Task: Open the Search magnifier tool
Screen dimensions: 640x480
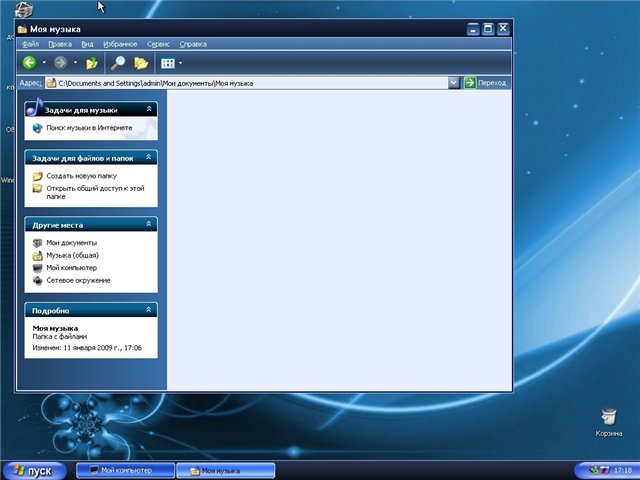Action: pyautogui.click(x=118, y=63)
